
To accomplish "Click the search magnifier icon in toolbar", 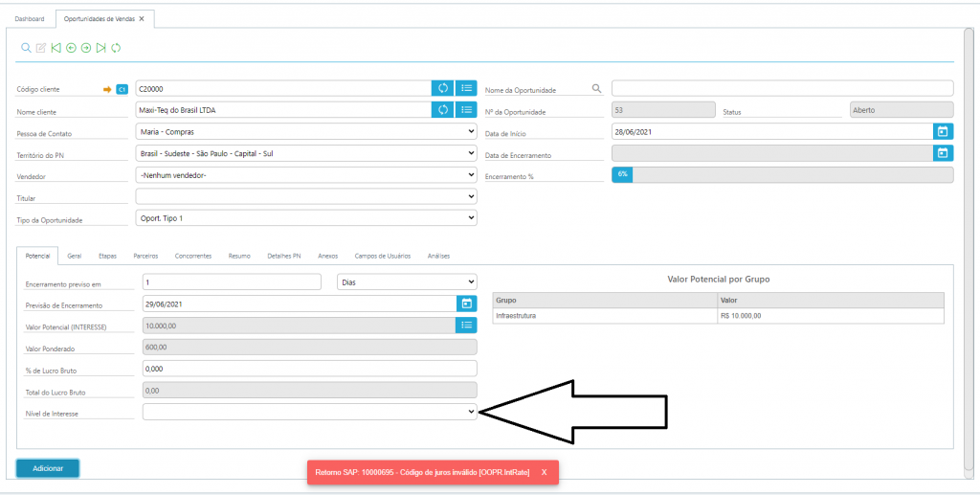I will pyautogui.click(x=26, y=47).
